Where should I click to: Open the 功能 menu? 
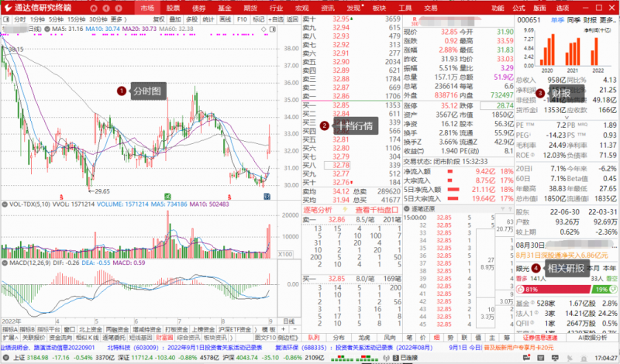[498, 8]
